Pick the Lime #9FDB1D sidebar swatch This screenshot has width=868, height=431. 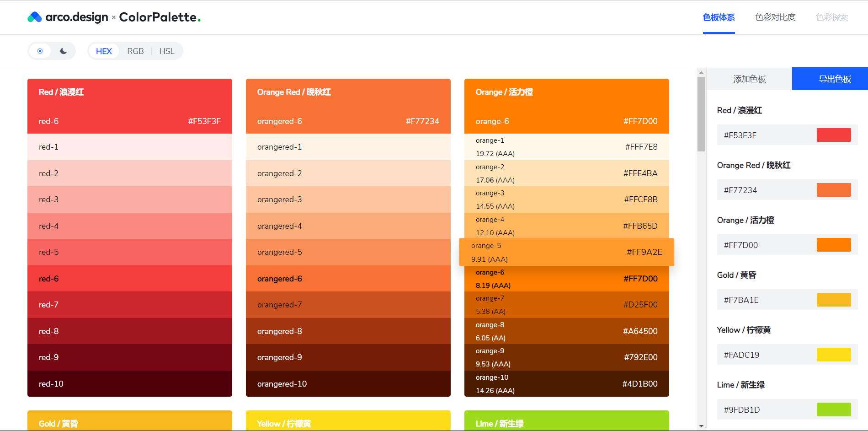pos(834,409)
